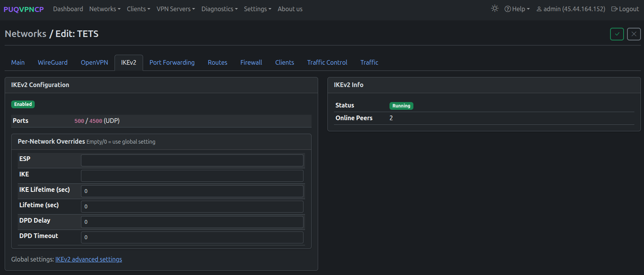Open the About us page

pyautogui.click(x=290, y=9)
